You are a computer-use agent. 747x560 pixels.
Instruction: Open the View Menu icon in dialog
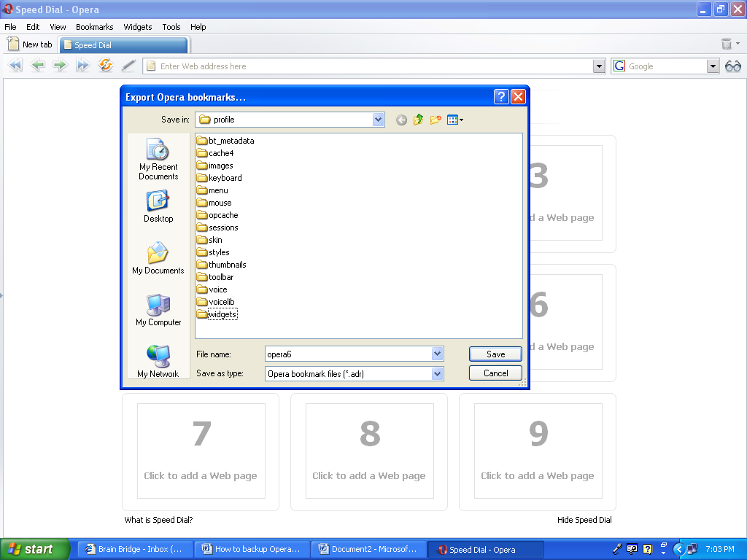coord(455,120)
